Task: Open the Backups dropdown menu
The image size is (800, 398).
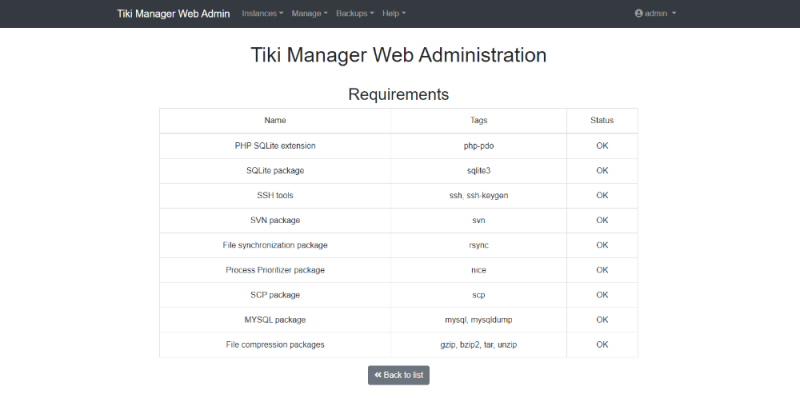Action: point(355,14)
